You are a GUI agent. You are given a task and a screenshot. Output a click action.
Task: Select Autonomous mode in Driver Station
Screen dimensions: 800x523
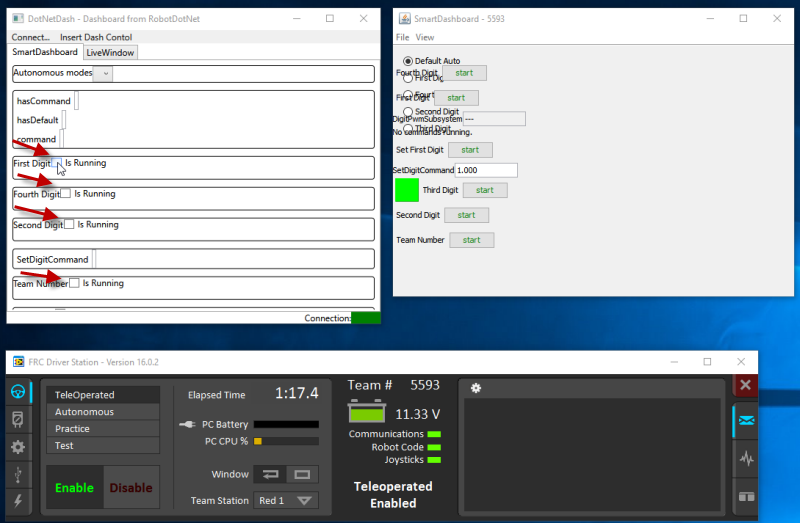click(103, 411)
